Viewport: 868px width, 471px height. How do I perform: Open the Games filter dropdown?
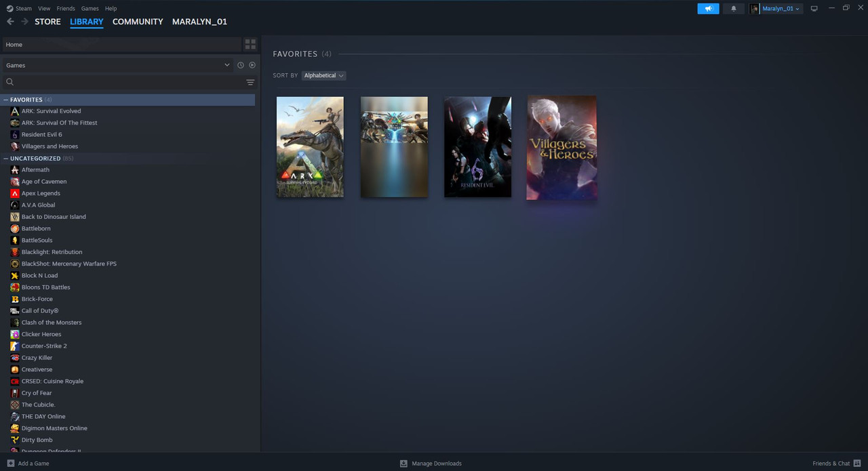(x=117, y=65)
